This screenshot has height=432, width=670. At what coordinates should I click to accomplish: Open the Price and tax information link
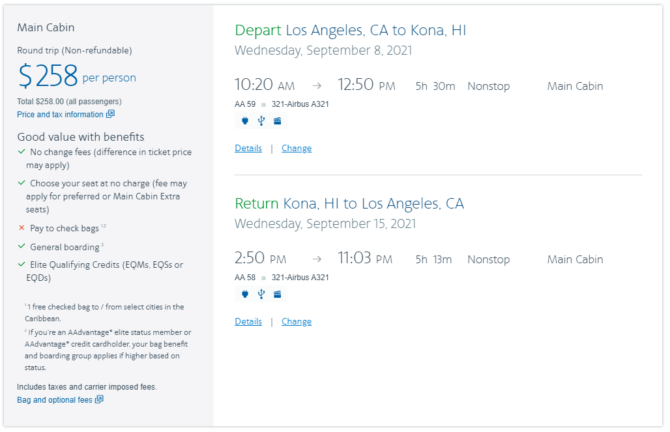coord(60,115)
